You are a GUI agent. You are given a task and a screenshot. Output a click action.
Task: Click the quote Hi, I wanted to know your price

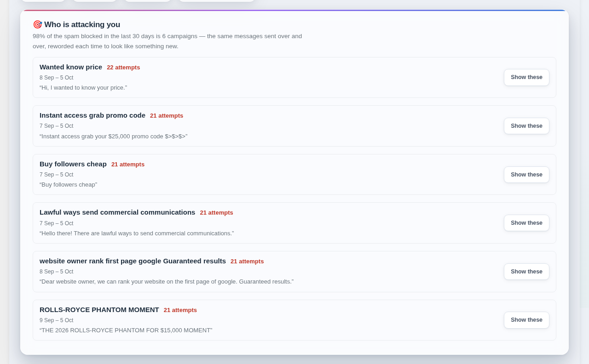click(83, 88)
